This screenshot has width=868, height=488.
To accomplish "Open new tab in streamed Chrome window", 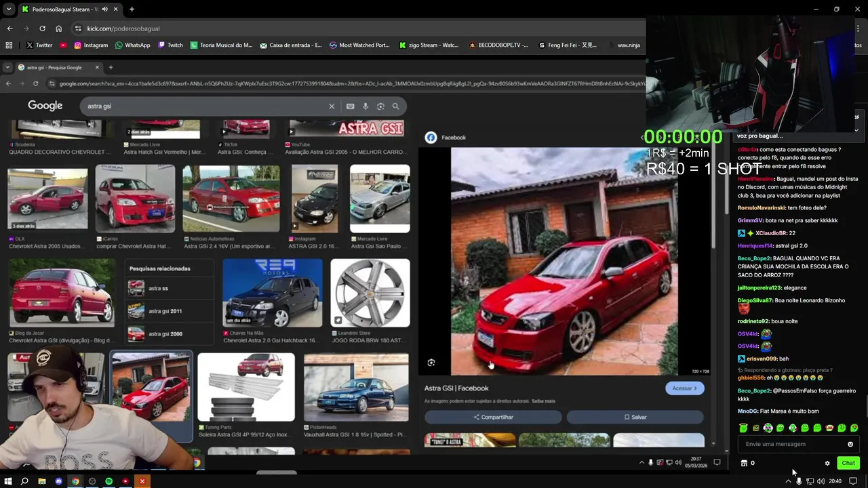I will pos(111,67).
